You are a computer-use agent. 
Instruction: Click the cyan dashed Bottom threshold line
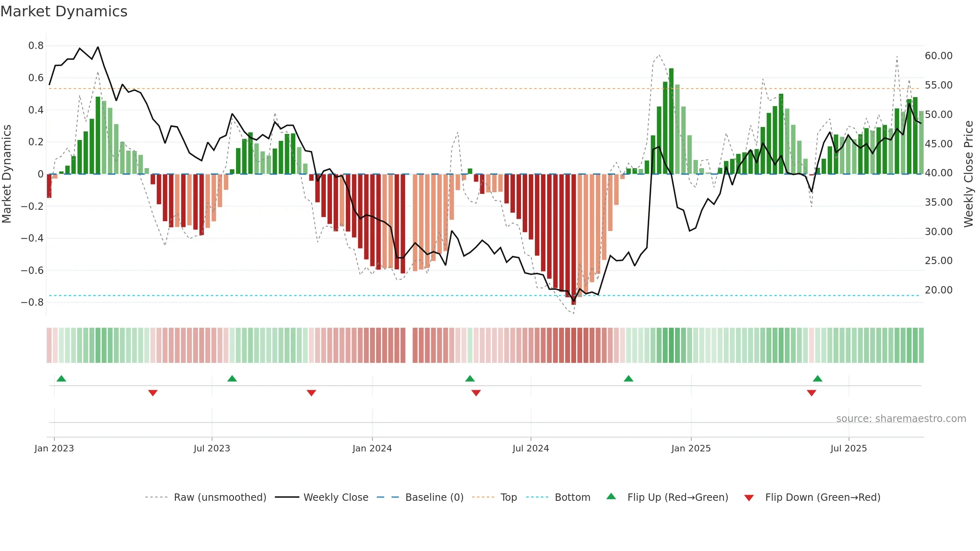point(485,295)
